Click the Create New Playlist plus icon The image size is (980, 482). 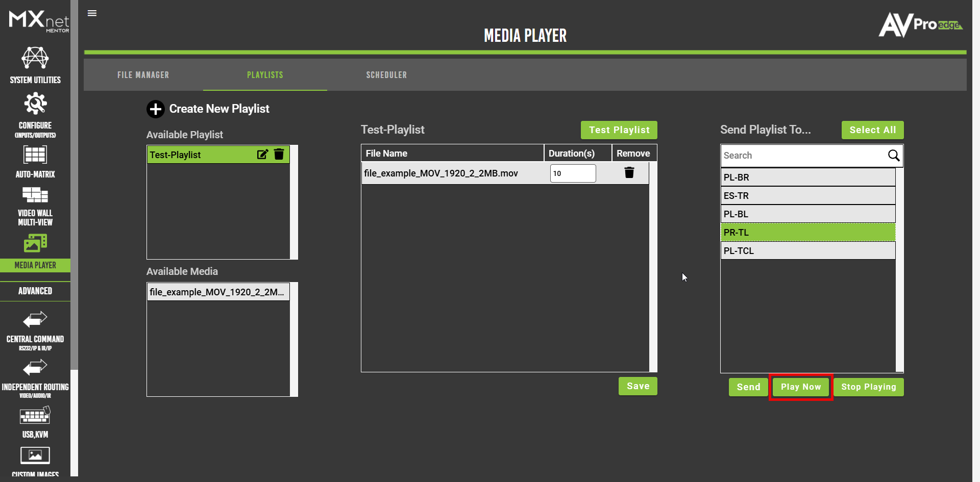[156, 109]
